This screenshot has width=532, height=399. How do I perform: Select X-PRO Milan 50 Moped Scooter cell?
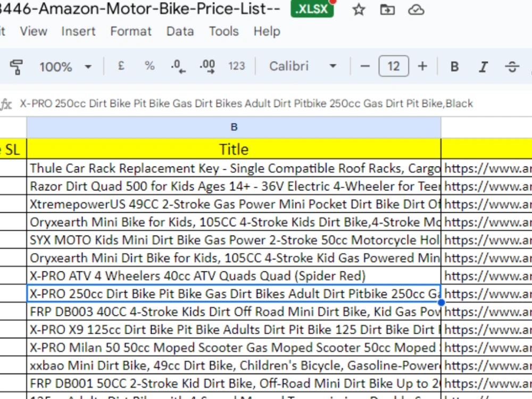(x=234, y=348)
